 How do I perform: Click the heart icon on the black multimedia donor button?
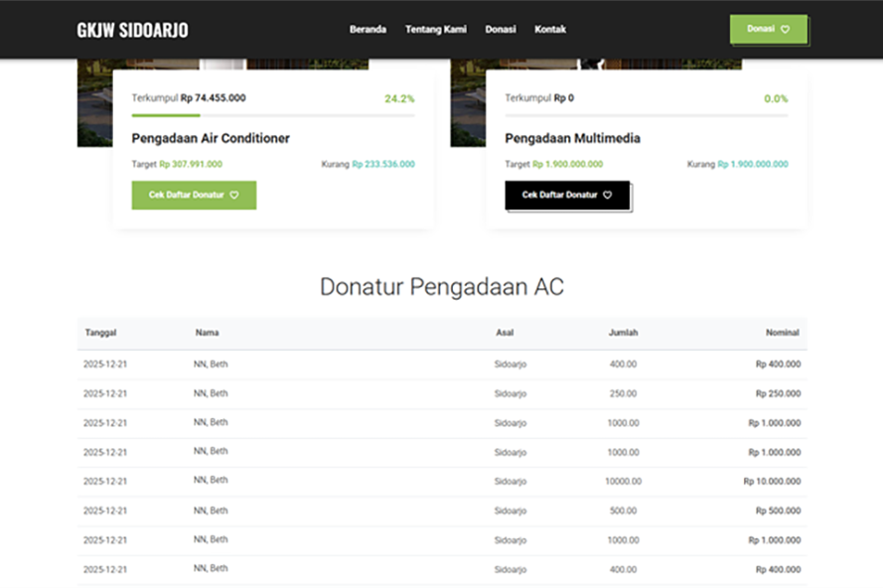pyautogui.click(x=607, y=195)
